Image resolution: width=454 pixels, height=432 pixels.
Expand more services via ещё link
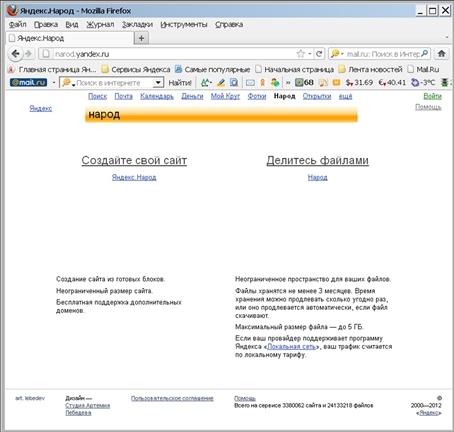point(345,96)
